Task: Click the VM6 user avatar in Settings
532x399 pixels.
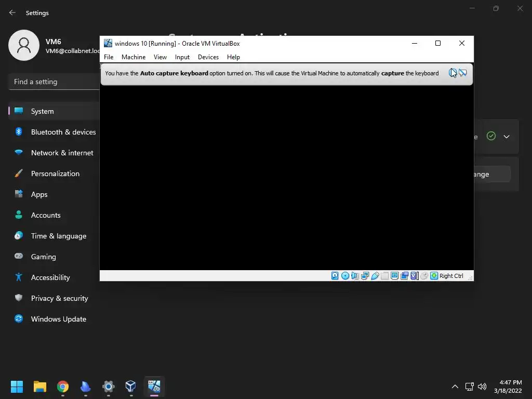Action: [24, 45]
